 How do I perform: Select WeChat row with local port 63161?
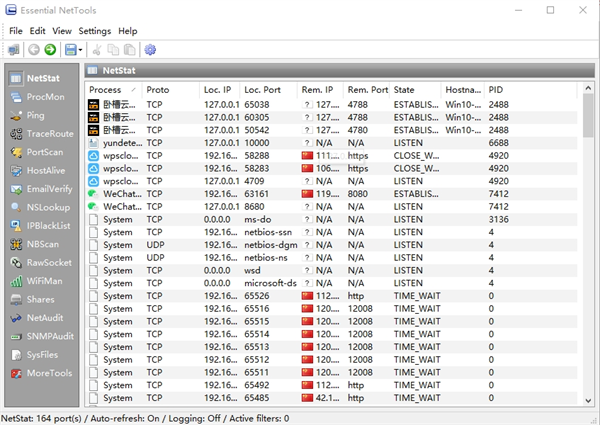pyautogui.click(x=332, y=194)
